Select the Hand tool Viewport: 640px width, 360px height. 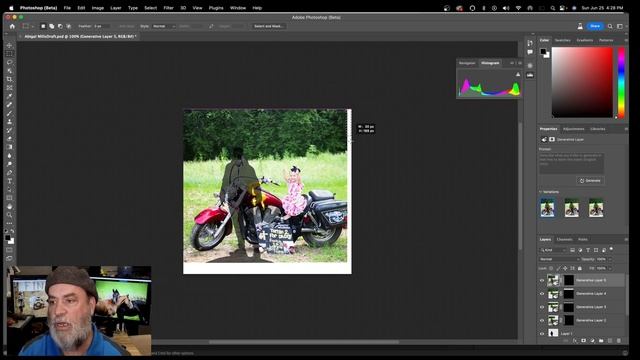point(9,206)
